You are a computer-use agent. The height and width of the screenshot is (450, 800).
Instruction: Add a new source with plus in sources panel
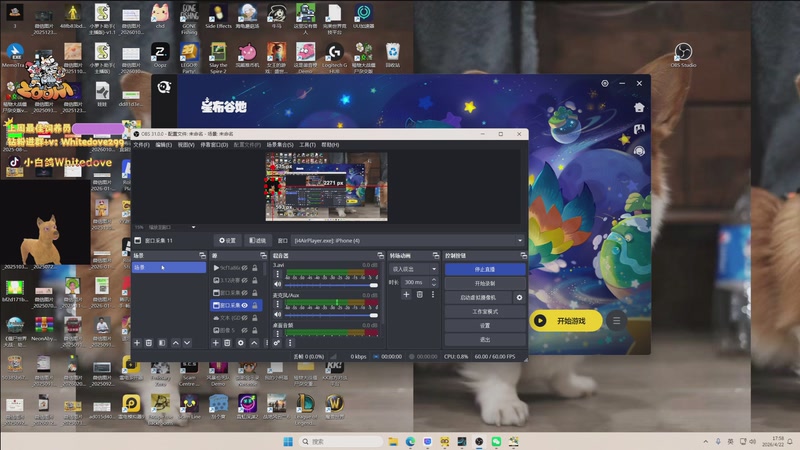[215, 343]
